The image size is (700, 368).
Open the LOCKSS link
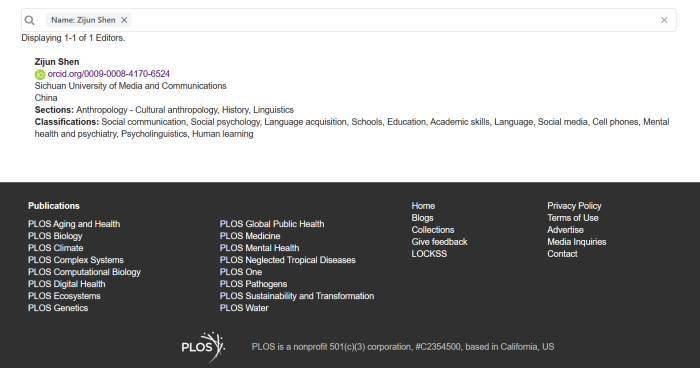[x=429, y=254]
